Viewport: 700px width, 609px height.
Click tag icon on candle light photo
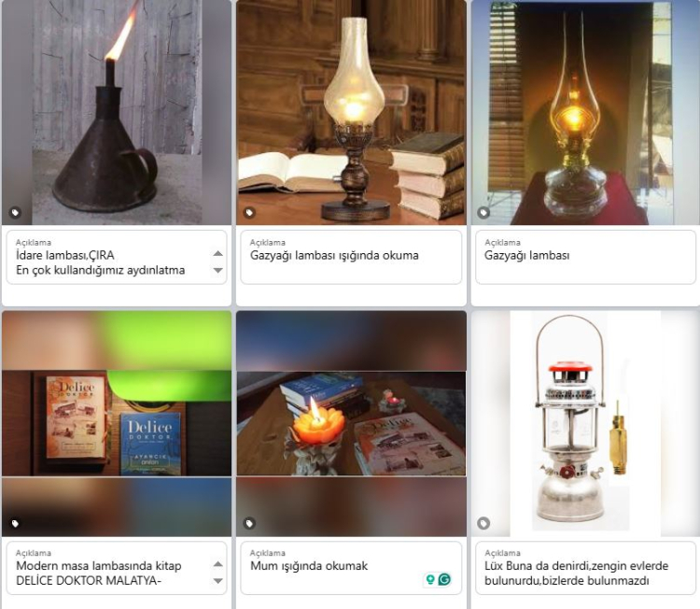pyautogui.click(x=249, y=523)
